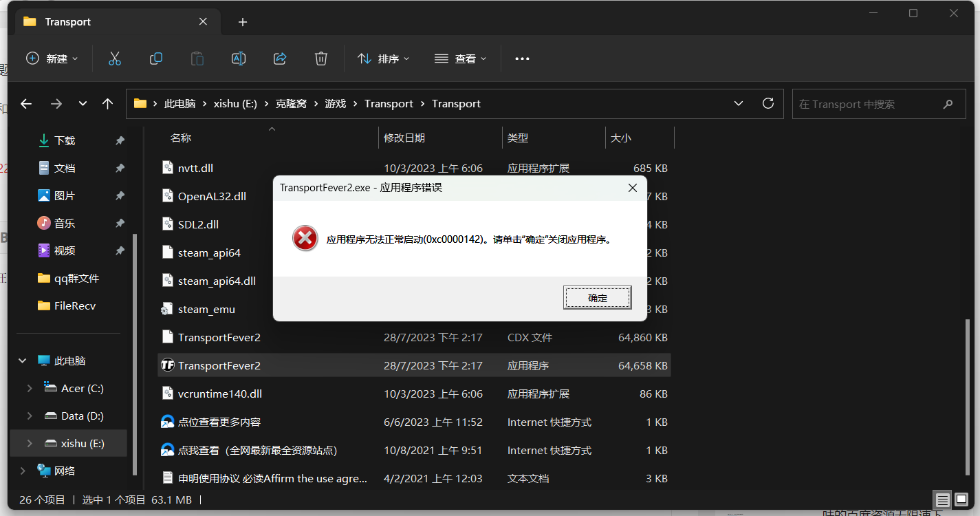Screen dimensions: 980x516
Task: Select the TransportFever2 application icon
Action: click(167, 365)
